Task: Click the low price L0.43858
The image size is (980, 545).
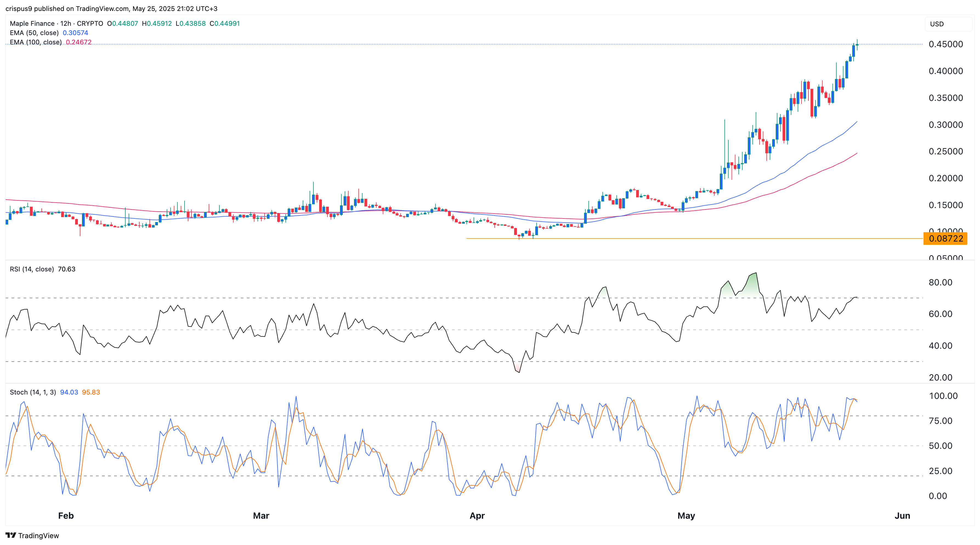Action: coord(191,23)
